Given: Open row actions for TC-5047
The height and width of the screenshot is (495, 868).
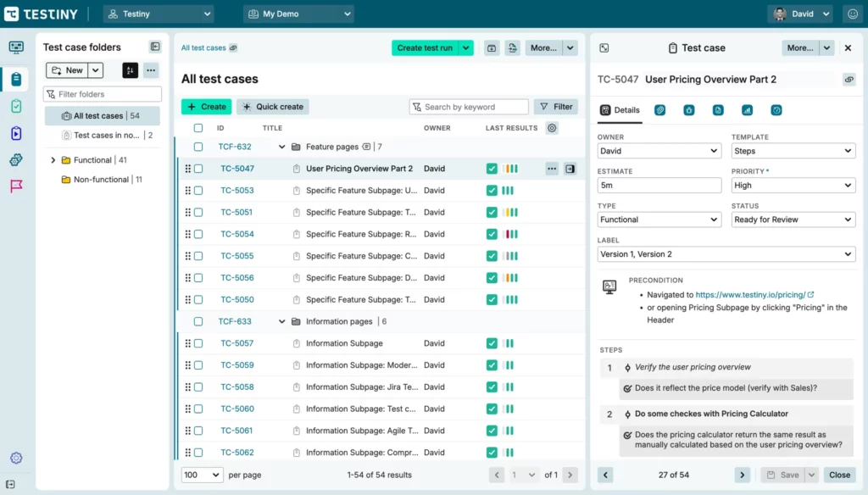Looking at the screenshot, I should [x=552, y=169].
